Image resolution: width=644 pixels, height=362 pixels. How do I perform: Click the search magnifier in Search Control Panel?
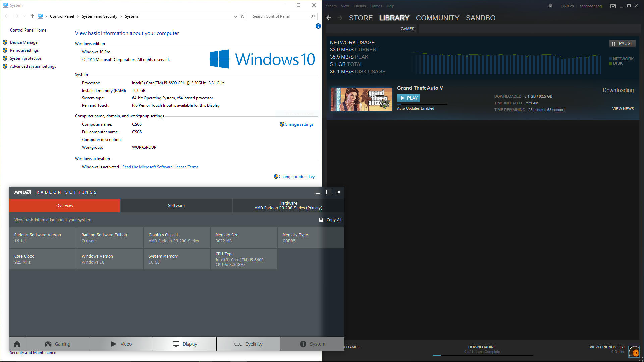pyautogui.click(x=313, y=16)
